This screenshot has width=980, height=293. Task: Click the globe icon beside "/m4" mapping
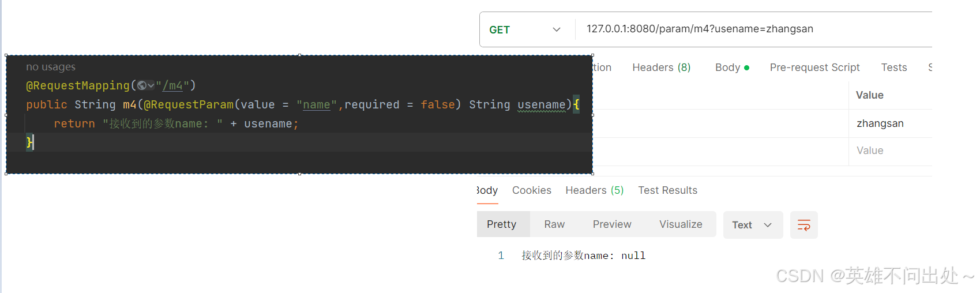pyautogui.click(x=142, y=86)
